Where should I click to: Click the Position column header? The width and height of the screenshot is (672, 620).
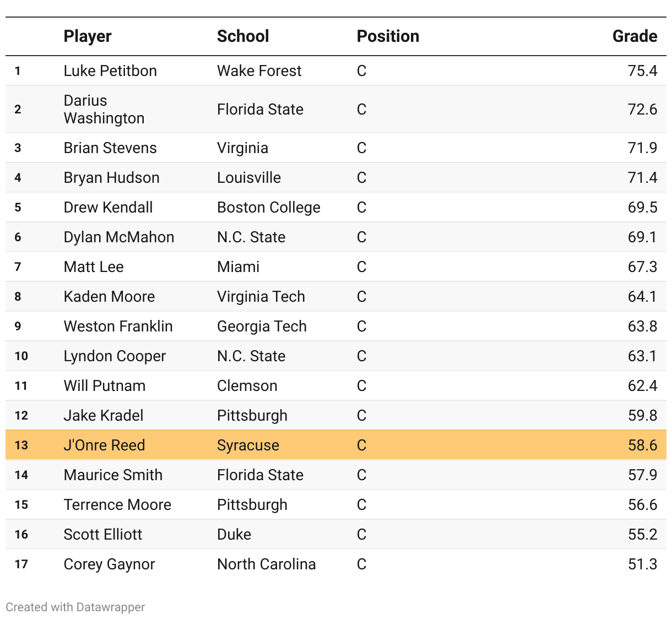tap(388, 36)
